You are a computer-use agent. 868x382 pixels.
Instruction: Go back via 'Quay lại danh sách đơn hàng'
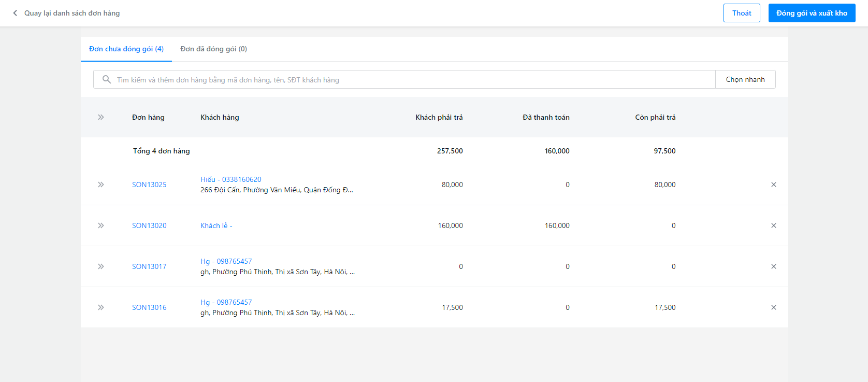72,13
